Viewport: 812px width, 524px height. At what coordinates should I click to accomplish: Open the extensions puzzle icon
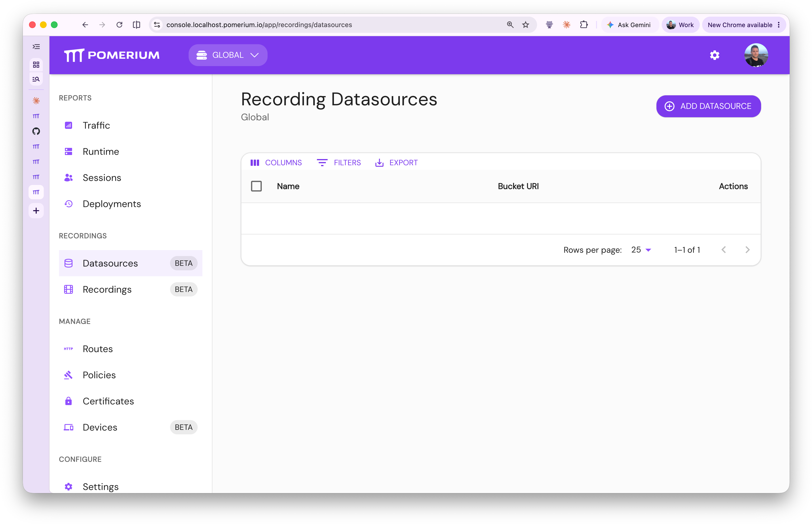point(584,25)
